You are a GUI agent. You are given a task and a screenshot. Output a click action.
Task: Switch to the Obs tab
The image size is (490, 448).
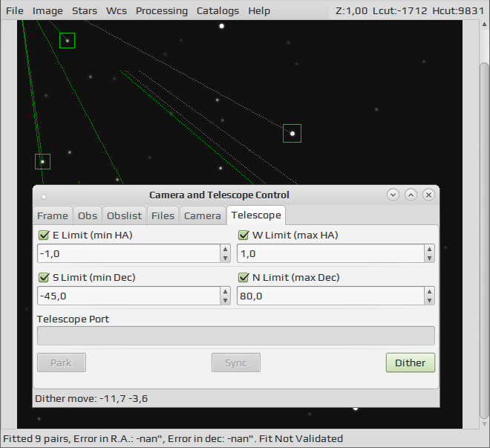88,215
